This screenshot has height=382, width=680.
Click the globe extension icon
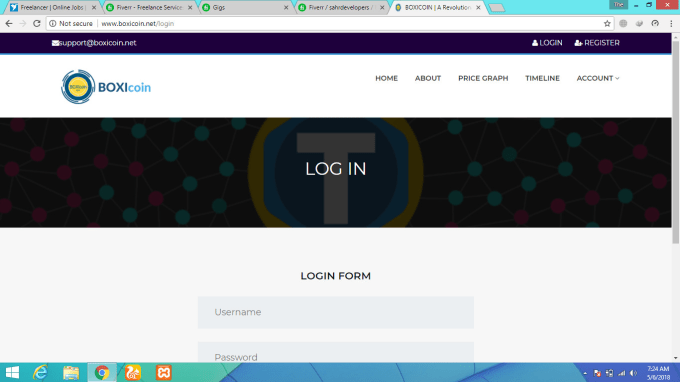(x=623, y=23)
